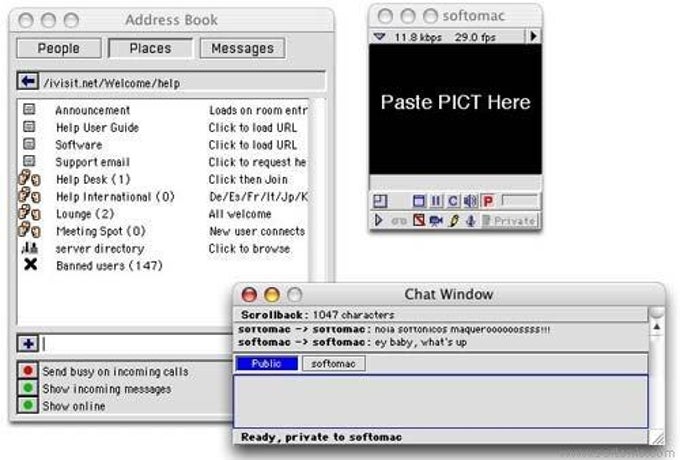This screenshot has width=680, height=460.
Task: Open the Help Desk (1) room
Action: point(93,179)
